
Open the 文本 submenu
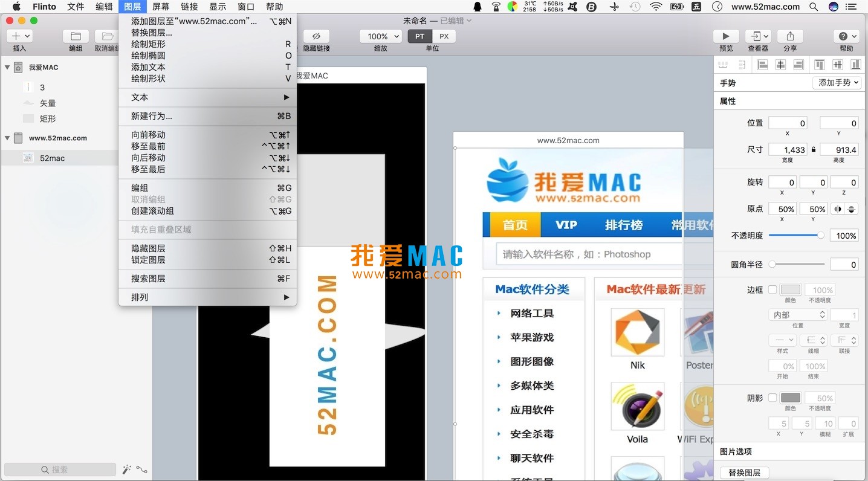pos(208,97)
